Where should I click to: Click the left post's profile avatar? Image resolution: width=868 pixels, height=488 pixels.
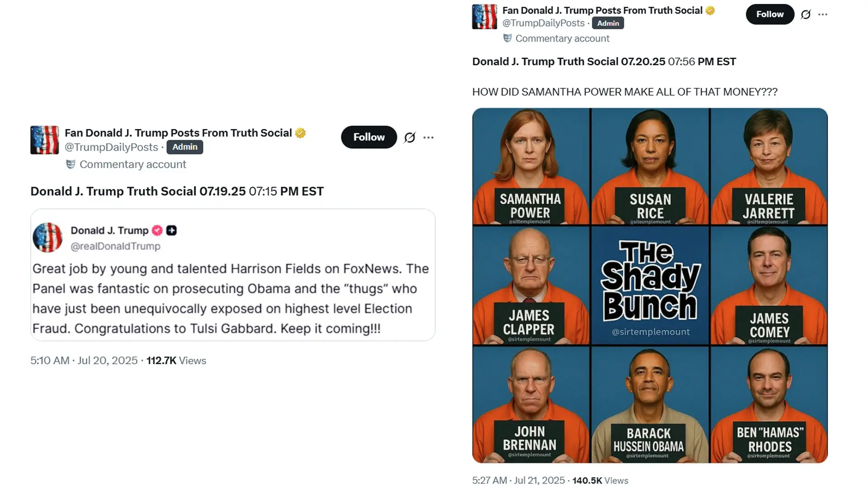[44, 140]
